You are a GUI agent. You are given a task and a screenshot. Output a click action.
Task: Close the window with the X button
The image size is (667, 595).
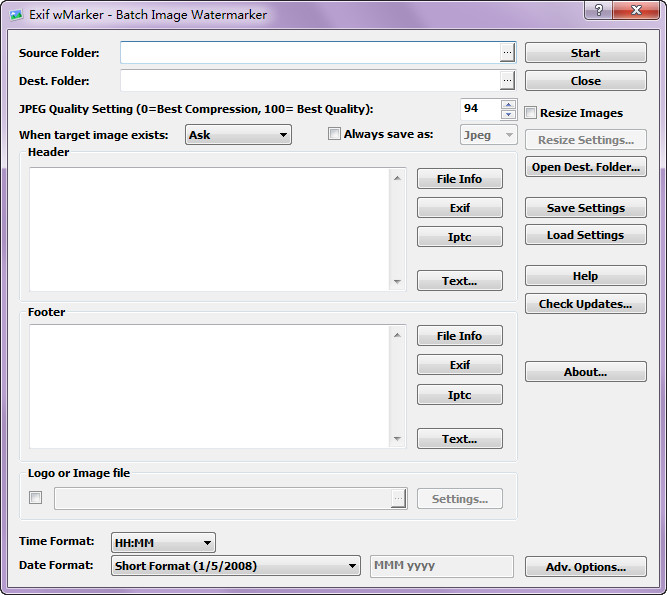[636, 10]
